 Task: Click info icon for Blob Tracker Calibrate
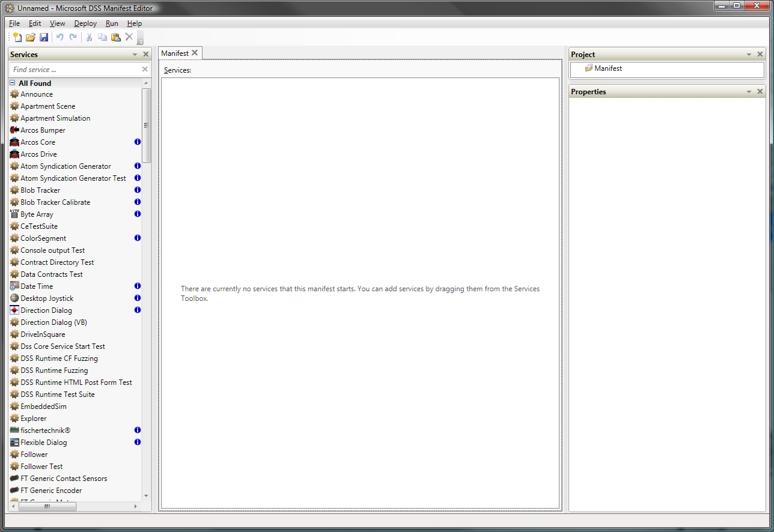(x=138, y=202)
